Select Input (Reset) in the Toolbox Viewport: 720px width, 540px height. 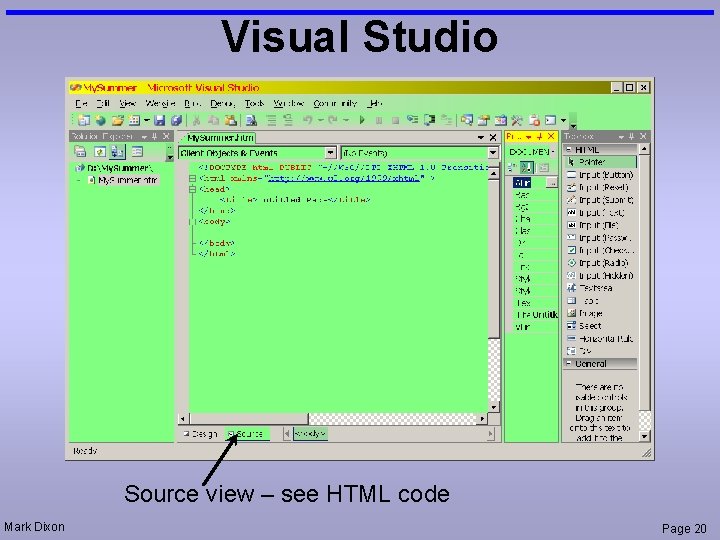coord(600,187)
